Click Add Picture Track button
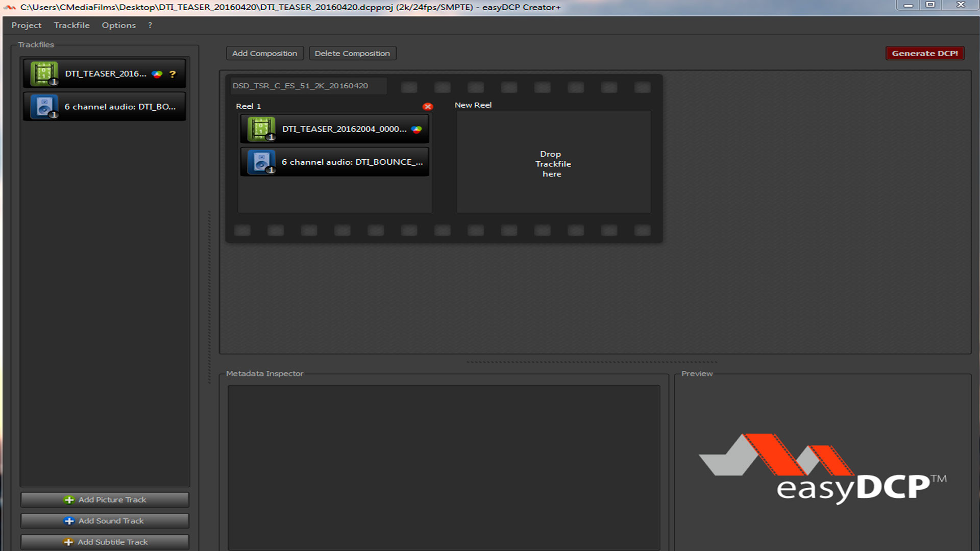This screenshot has height=551, width=980. pyautogui.click(x=105, y=500)
